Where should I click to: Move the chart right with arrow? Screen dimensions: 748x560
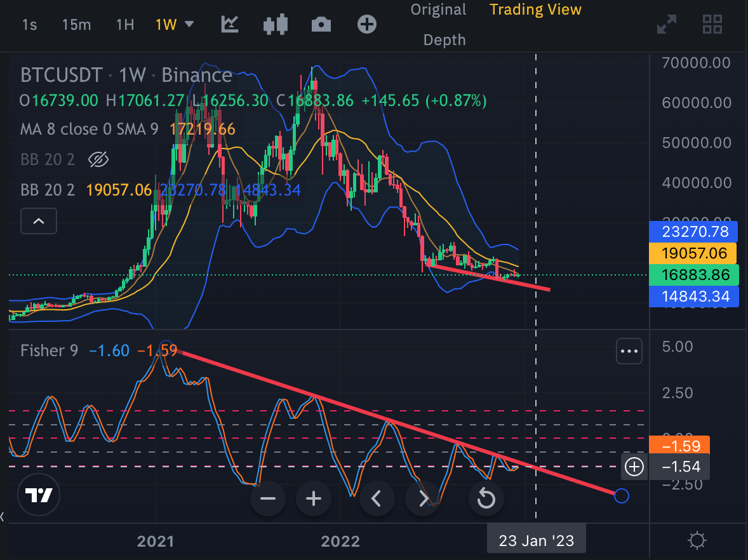[423, 499]
